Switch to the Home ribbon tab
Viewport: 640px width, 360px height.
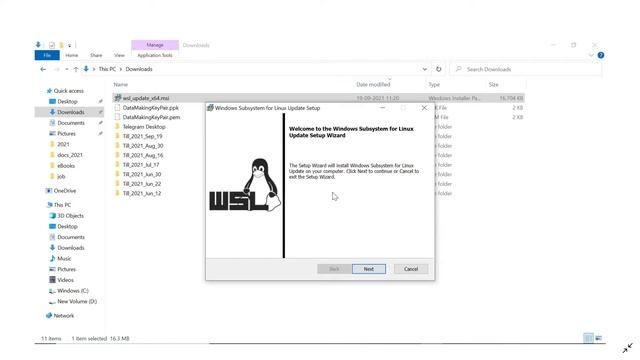[72, 55]
